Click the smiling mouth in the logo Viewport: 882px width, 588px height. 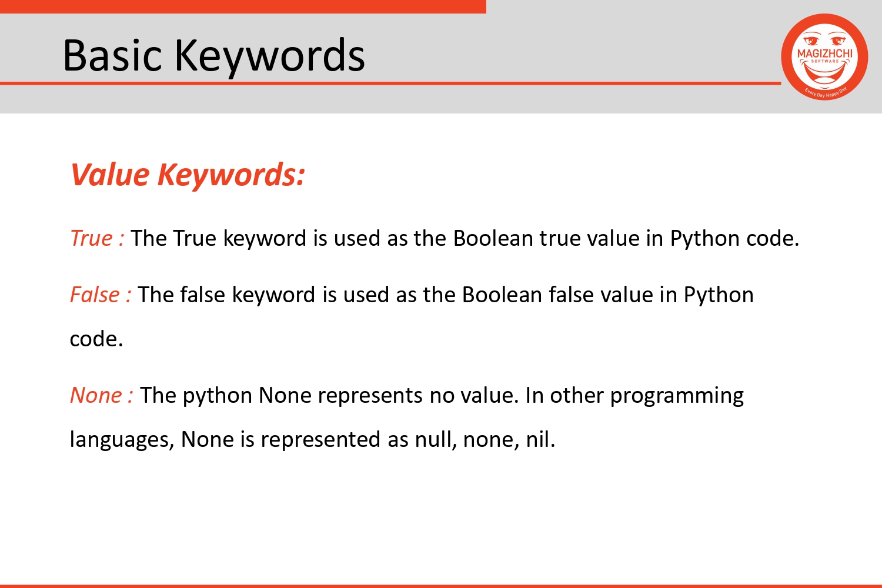pyautogui.click(x=824, y=73)
